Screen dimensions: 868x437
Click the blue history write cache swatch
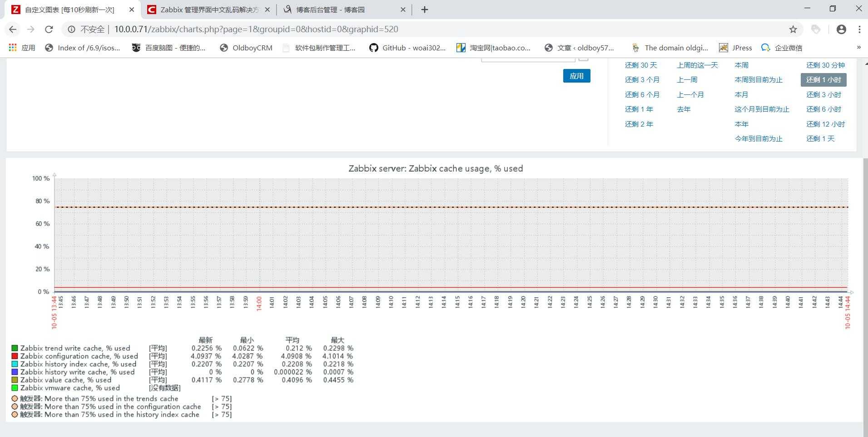pyautogui.click(x=15, y=372)
